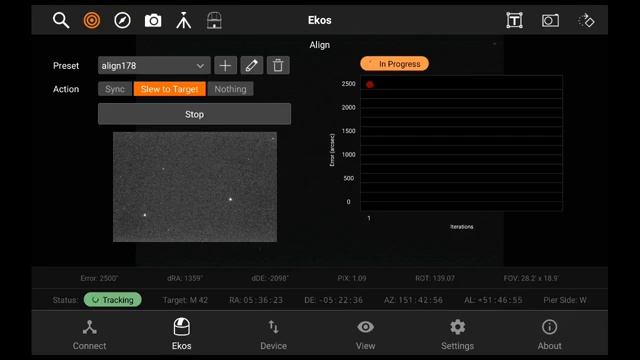
Task: Click the AZ: 151:42:56 value
Action: [413, 300]
